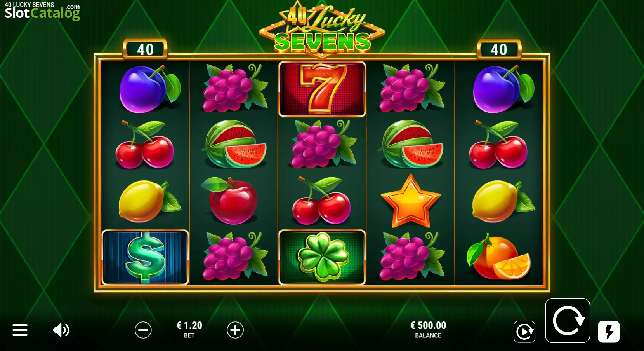Image resolution: width=644 pixels, height=351 pixels.
Task: Click the red lucky 7 symbol
Action: click(322, 89)
